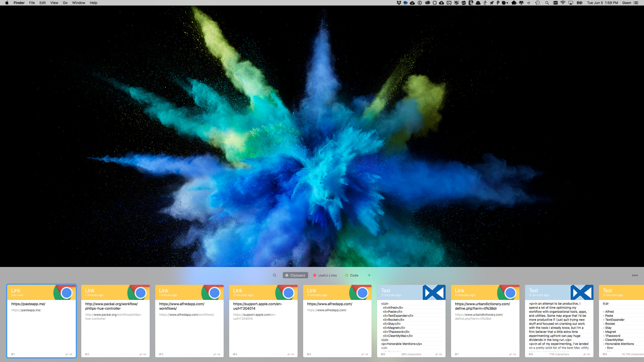Screen dimensions: 644x362
Task: Click '2 minutes ago' on support.apple.com card
Action: coord(243,295)
